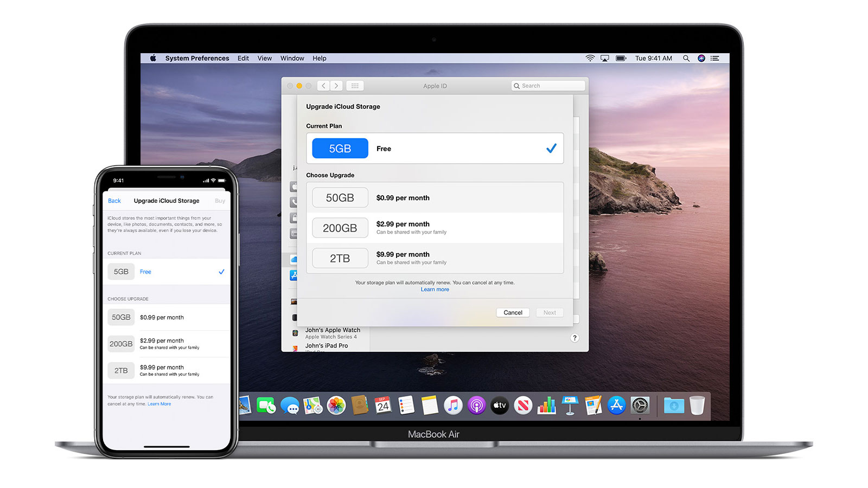868x488 pixels.
Task: Launch Numbers from the Dock
Action: point(546,405)
